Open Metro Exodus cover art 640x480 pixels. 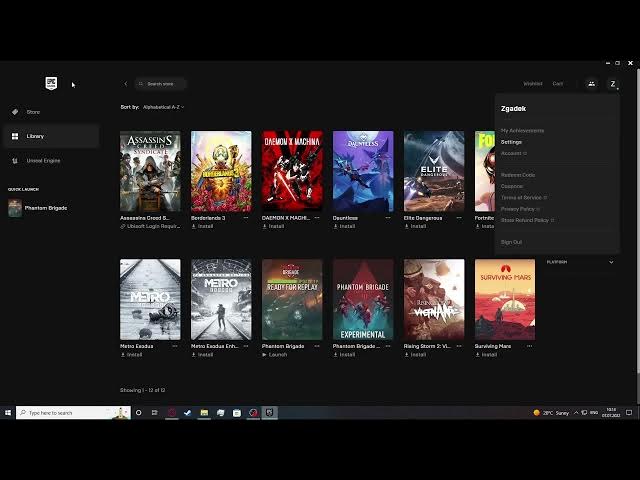(x=150, y=299)
